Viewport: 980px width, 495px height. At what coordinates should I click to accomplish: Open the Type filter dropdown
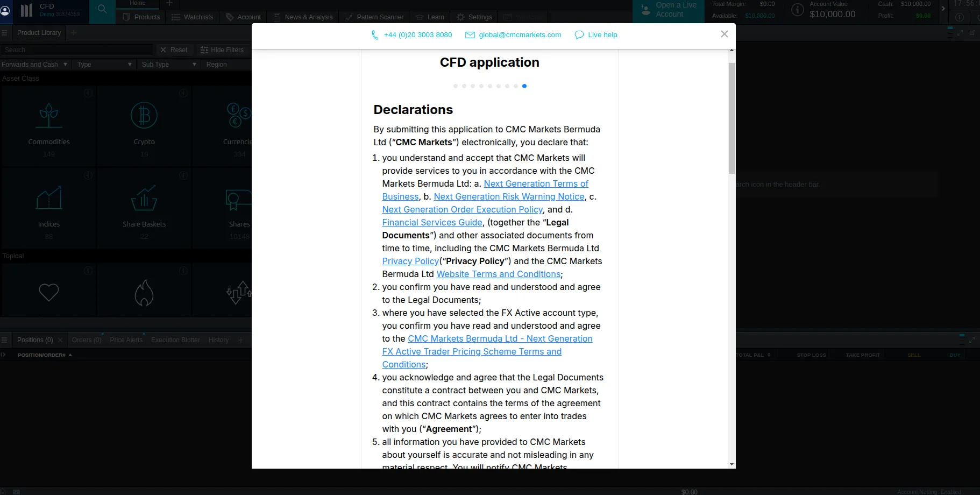point(104,65)
